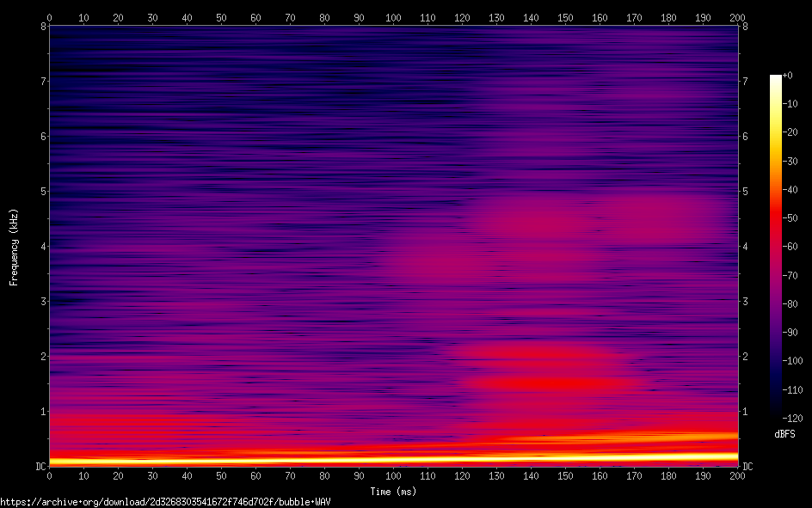Select the 50 ms marker on bottom axis

221,475
